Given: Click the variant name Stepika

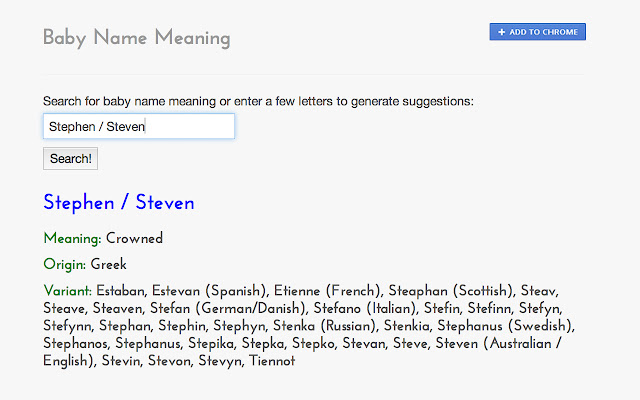Looking at the screenshot, I should [x=211, y=343].
